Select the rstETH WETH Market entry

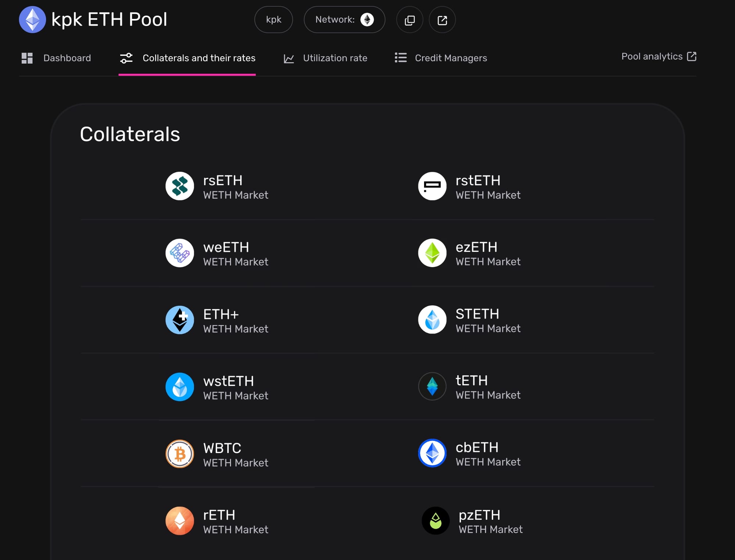point(488,187)
